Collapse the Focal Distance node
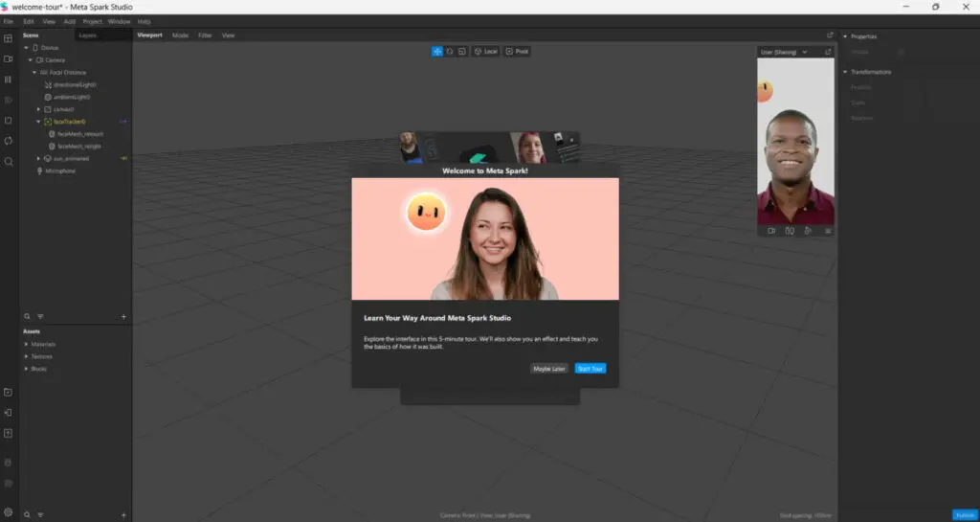Image resolution: width=980 pixels, height=522 pixels. [x=34, y=73]
